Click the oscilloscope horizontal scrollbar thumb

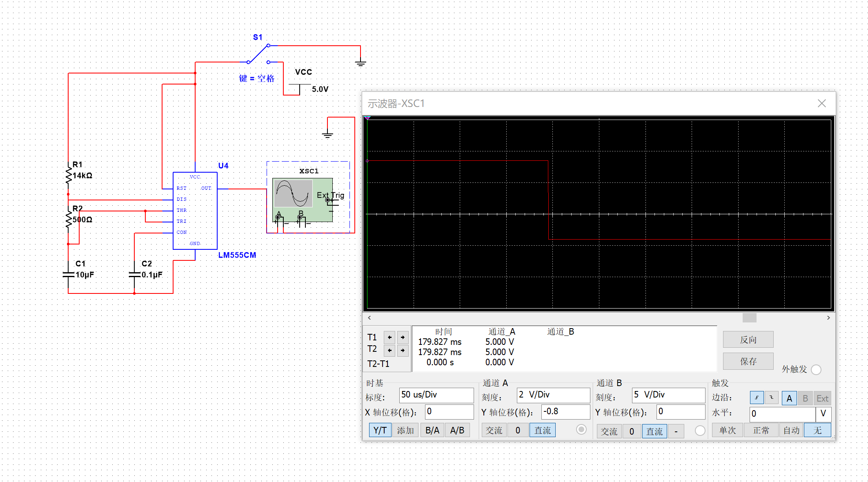pos(749,318)
